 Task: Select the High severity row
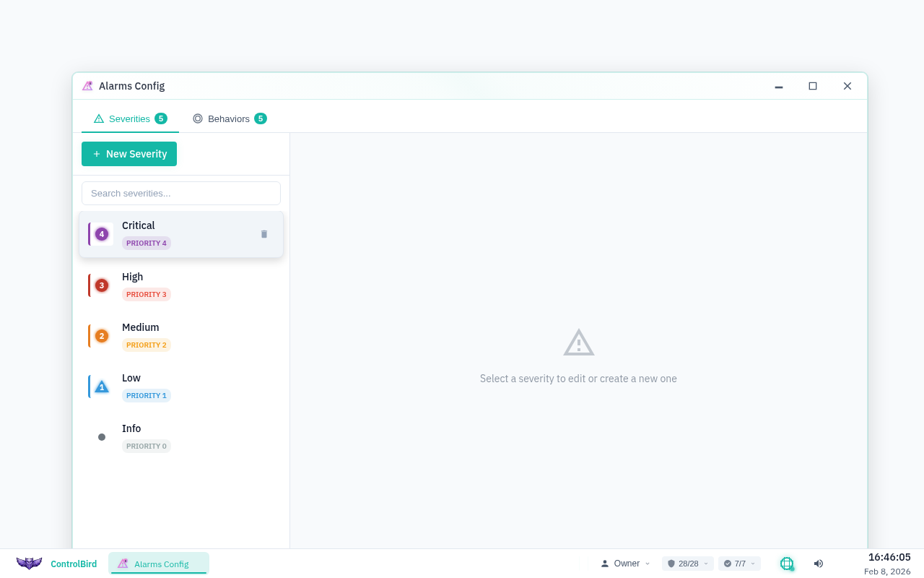pos(181,285)
